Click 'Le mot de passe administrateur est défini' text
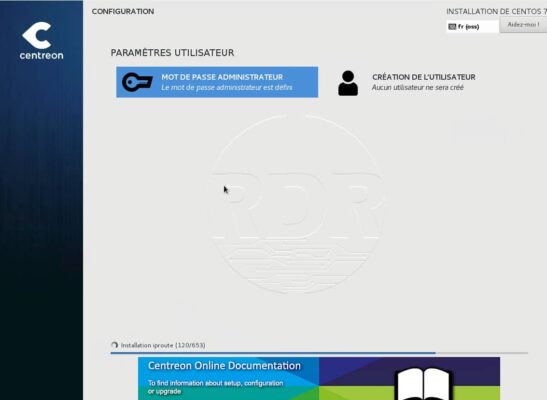 coord(227,88)
